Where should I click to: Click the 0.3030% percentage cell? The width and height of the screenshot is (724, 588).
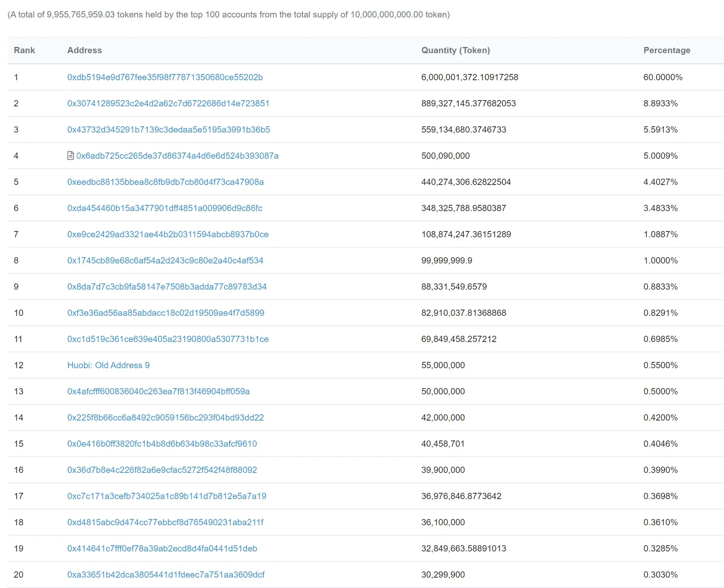(x=661, y=575)
